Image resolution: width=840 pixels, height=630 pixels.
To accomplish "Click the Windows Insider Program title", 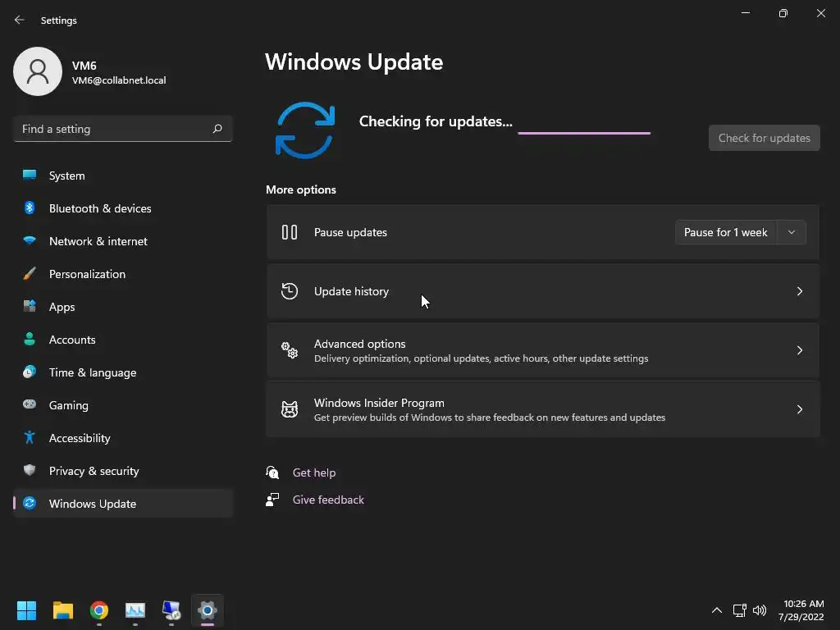I will (x=379, y=402).
